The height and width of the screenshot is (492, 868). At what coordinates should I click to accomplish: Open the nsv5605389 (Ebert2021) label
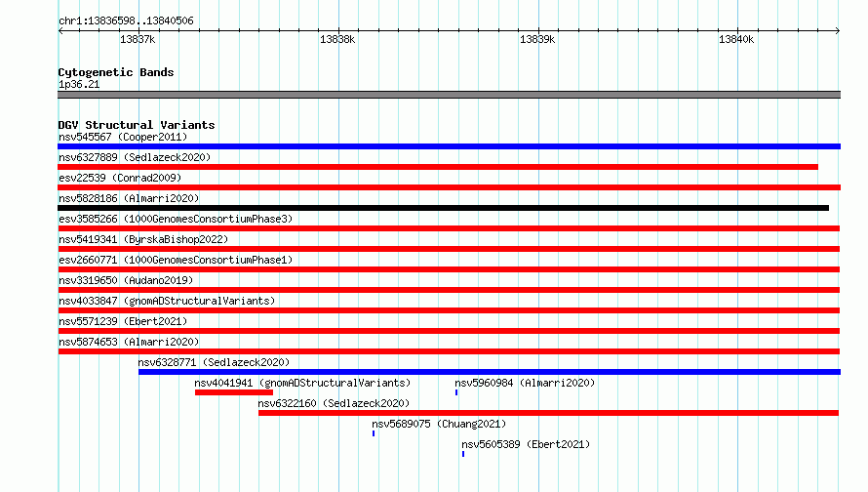click(x=526, y=444)
